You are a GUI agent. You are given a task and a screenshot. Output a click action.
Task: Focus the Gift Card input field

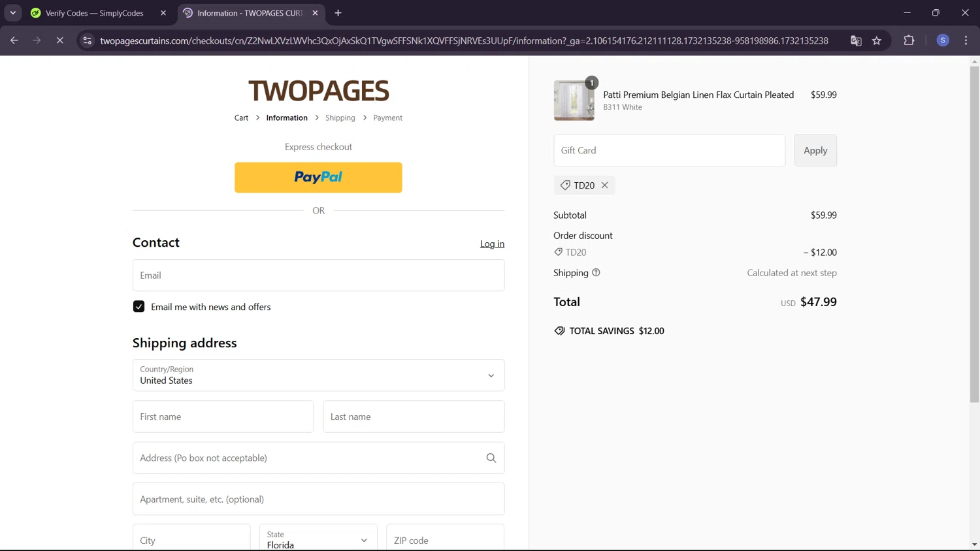pyautogui.click(x=669, y=150)
